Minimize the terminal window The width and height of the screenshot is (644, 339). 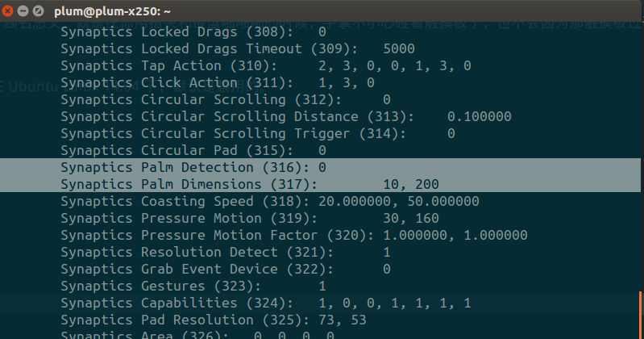[x=24, y=11]
